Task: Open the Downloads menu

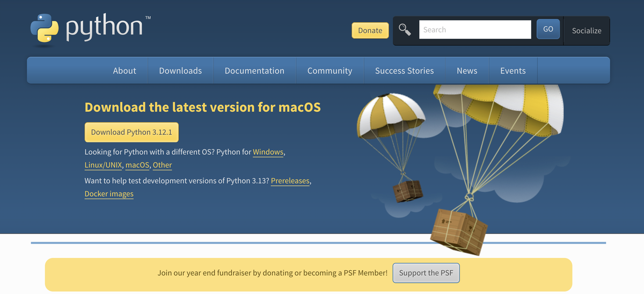Action: coord(180,70)
